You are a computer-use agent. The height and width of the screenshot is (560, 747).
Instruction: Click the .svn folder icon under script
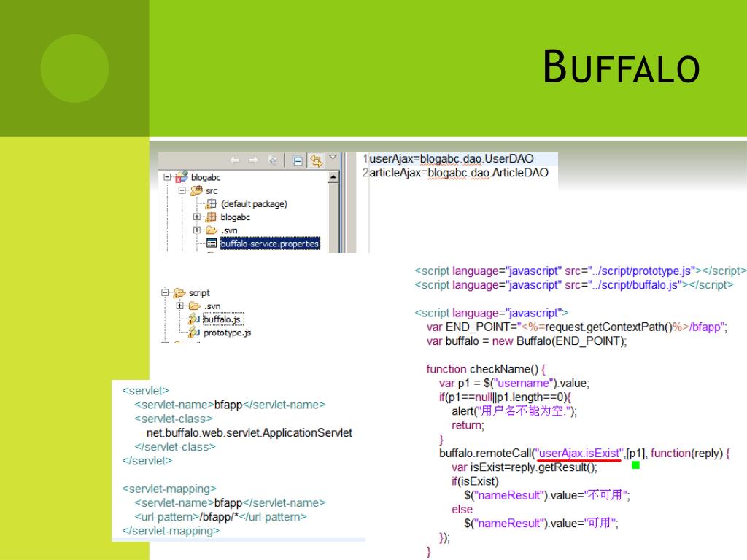click(194, 306)
